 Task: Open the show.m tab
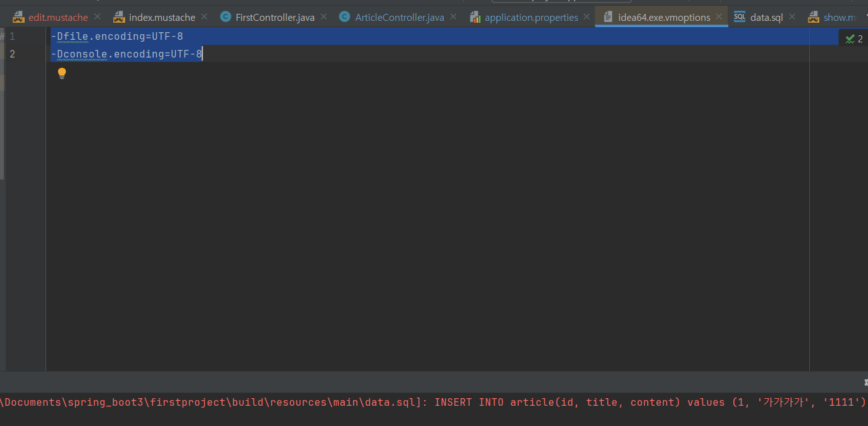pyautogui.click(x=840, y=17)
